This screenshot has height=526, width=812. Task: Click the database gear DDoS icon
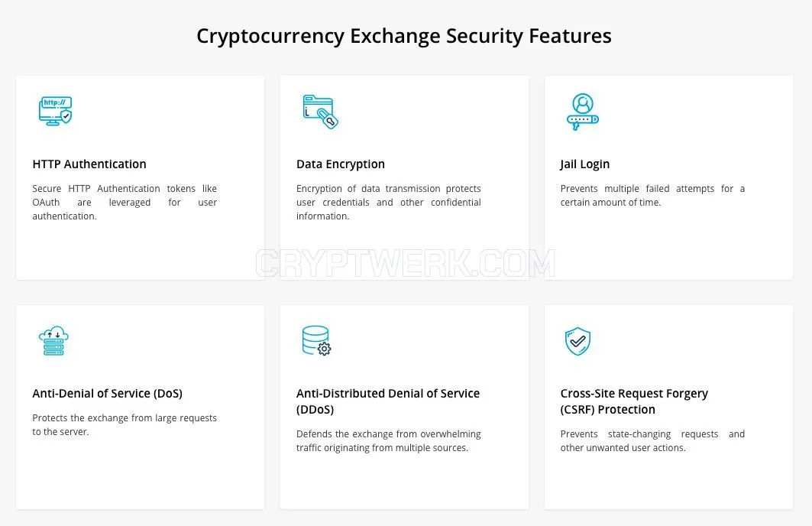click(x=317, y=340)
